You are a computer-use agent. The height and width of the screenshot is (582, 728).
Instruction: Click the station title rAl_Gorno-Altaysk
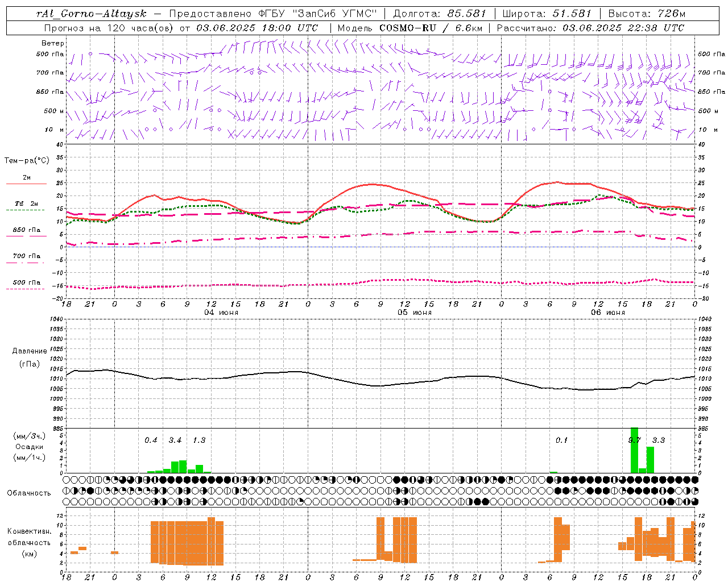pyautogui.click(x=91, y=14)
